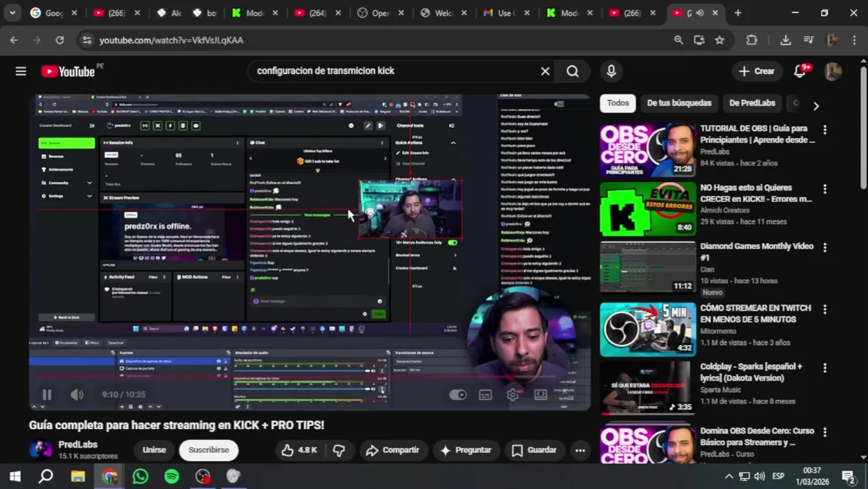The height and width of the screenshot is (489, 868).
Task: Go back in the browser
Action: 14,40
